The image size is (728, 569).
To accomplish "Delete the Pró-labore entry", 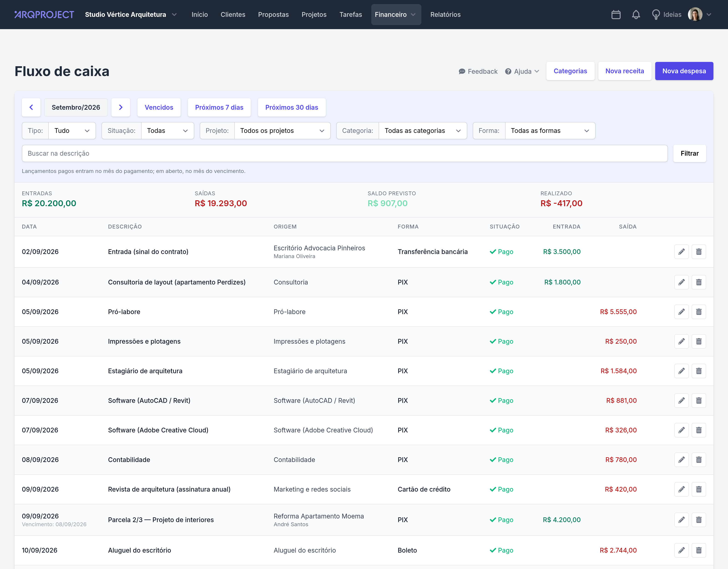I will coord(699,312).
